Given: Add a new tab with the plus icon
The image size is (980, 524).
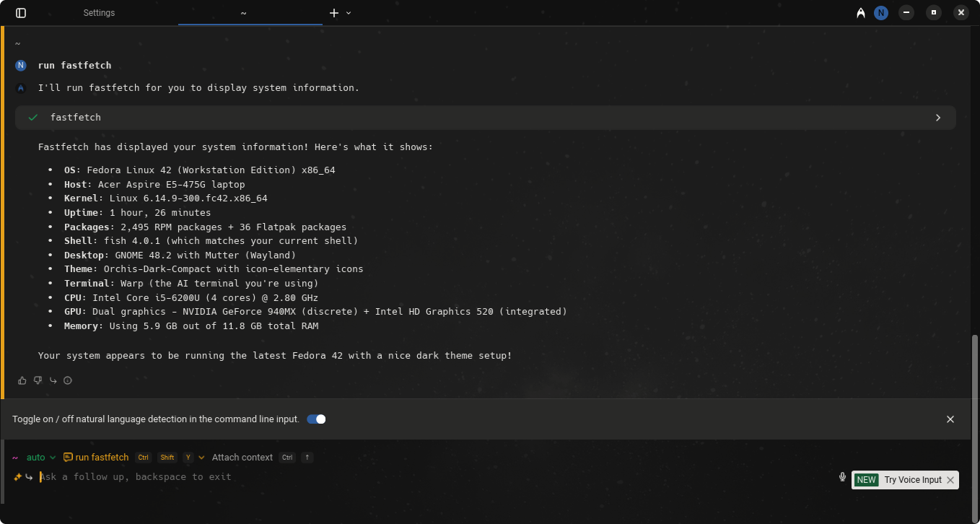Looking at the screenshot, I should click(x=334, y=13).
